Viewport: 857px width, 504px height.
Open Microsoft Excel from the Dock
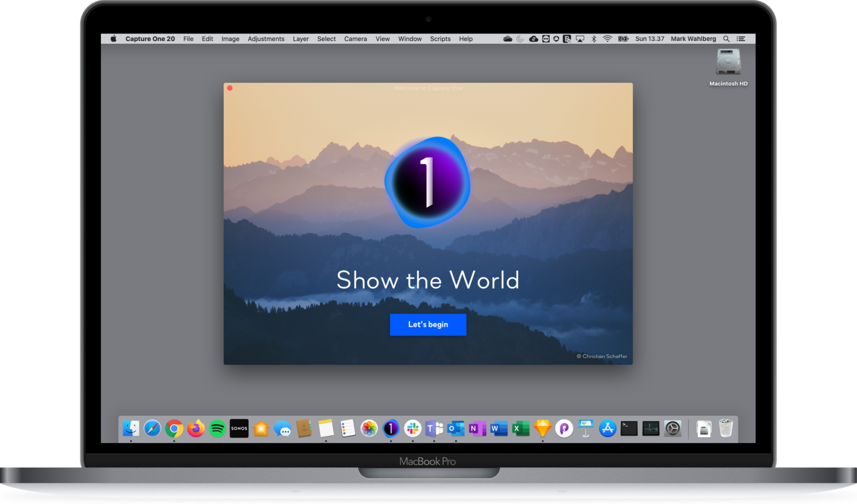(520, 429)
